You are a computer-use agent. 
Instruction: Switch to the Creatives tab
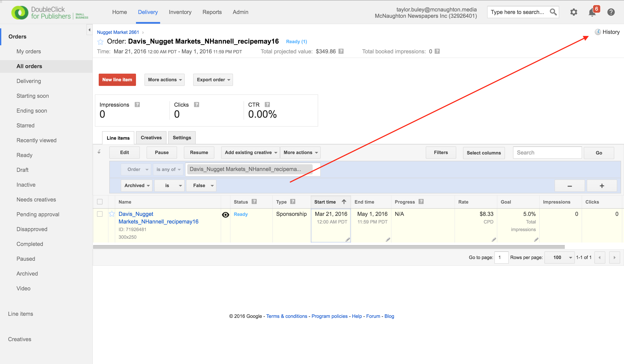pos(151,138)
